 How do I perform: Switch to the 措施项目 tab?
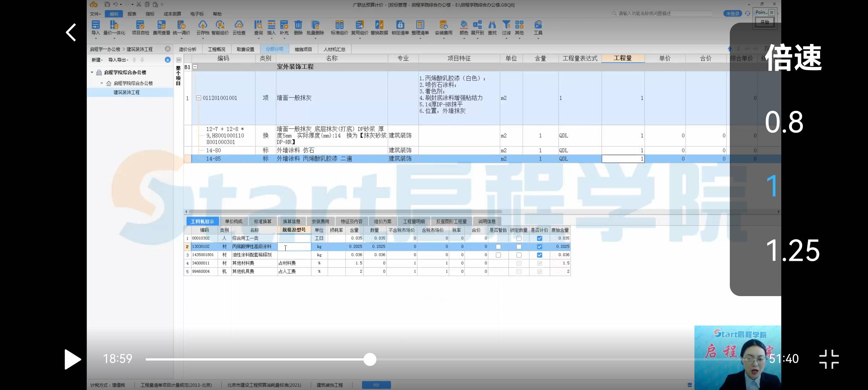[x=303, y=49]
